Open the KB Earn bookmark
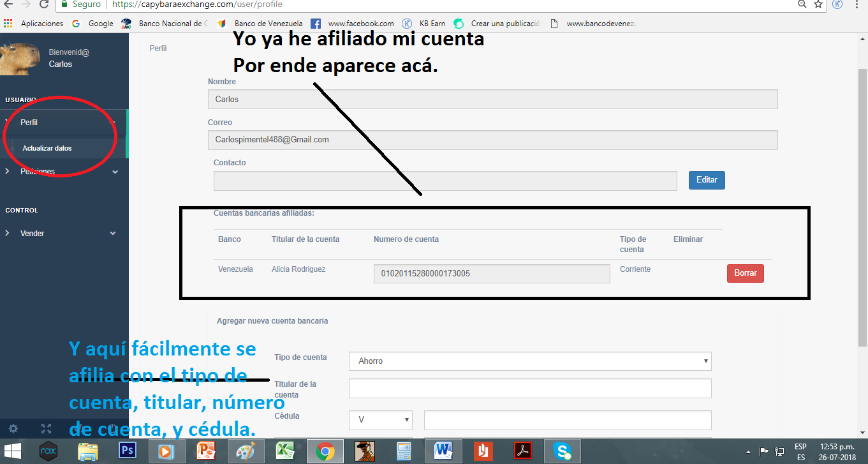The height and width of the screenshot is (464, 868). 423,24
